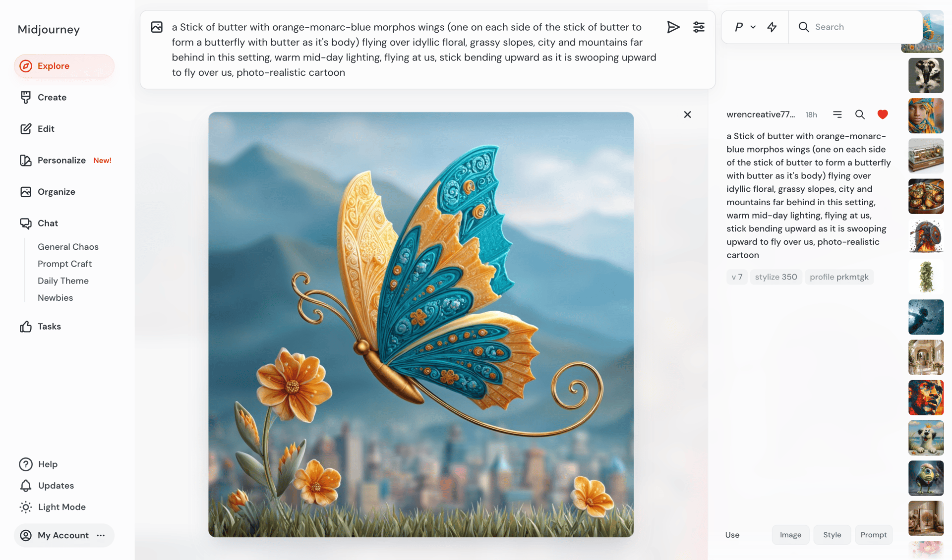Click inside the Search field
Screen dimensions: 952x560
tap(863, 27)
